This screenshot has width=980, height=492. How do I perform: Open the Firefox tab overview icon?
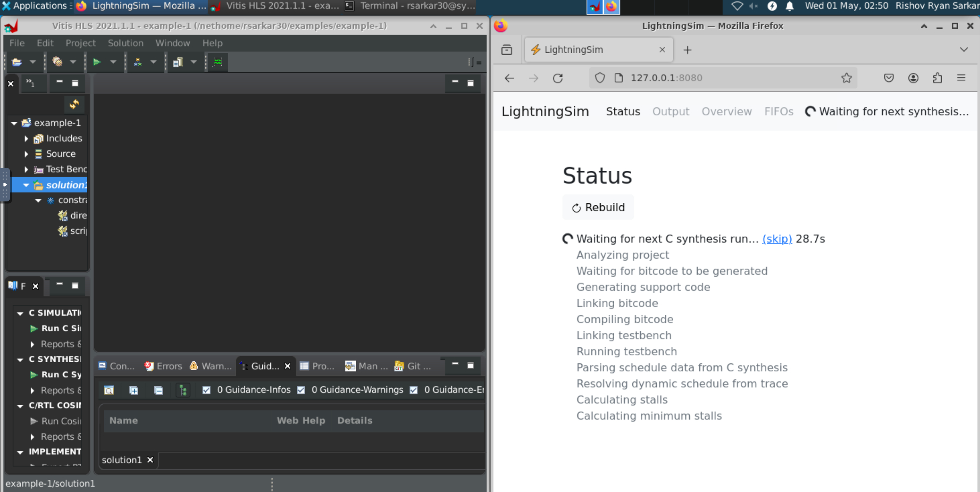pyautogui.click(x=507, y=50)
